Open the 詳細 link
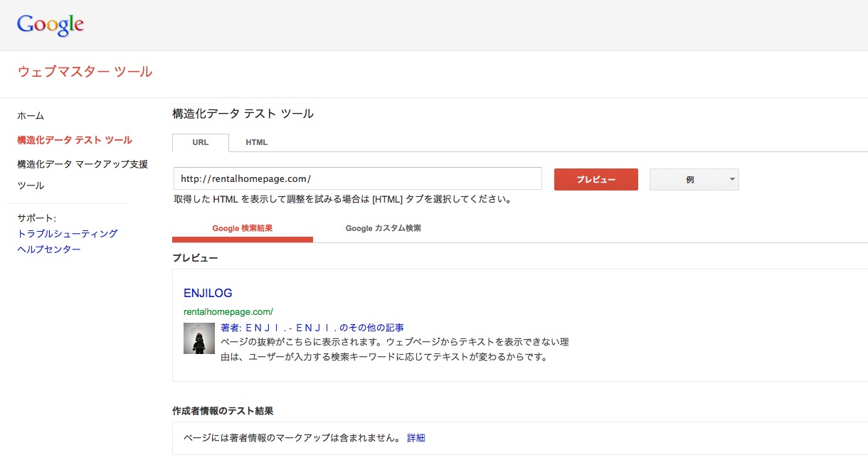Viewport: 868px width, 472px height. click(x=416, y=438)
